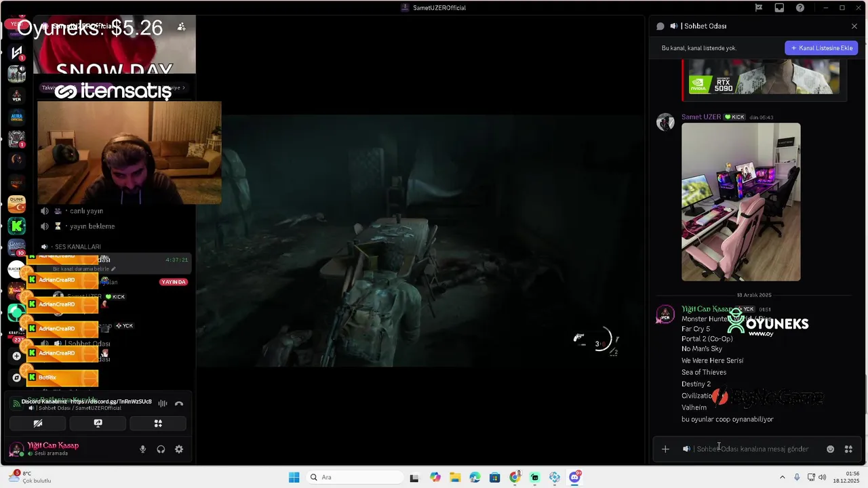This screenshot has width=868, height=488.
Task: Click the Samet UZER username in chat
Action: [x=701, y=117]
